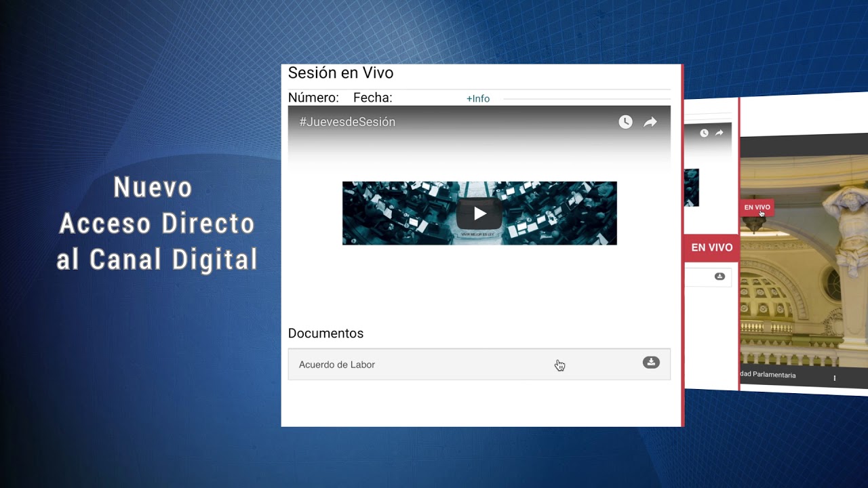Click the Sesión en Vivo heading
This screenshot has width=868, height=488.
340,73
